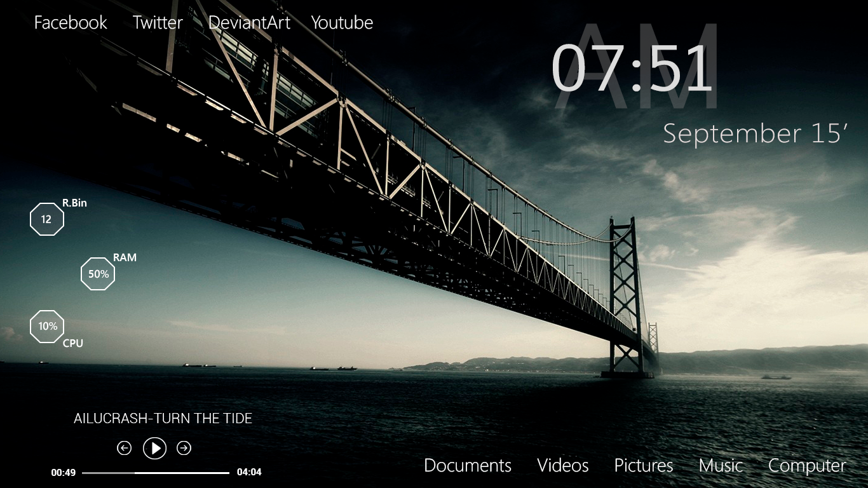Seek within the music progress bar
The width and height of the screenshot is (868, 488).
click(x=156, y=473)
